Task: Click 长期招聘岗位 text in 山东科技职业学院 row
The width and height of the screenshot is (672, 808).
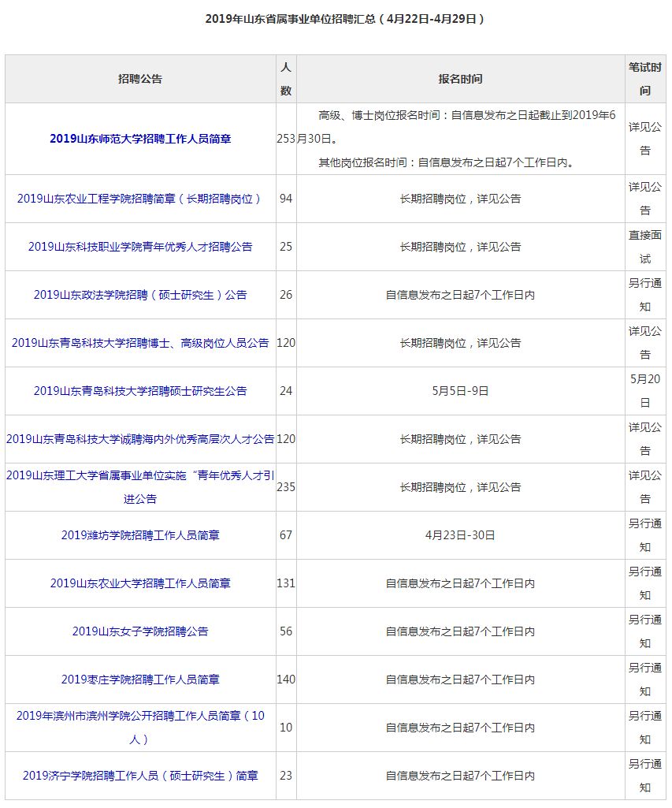Action: click(460, 246)
